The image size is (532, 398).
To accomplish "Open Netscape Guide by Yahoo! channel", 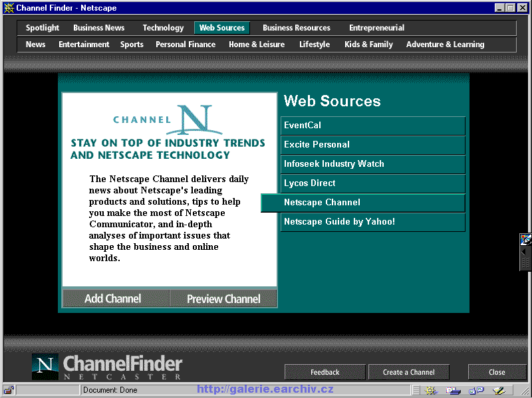I will pos(373,222).
